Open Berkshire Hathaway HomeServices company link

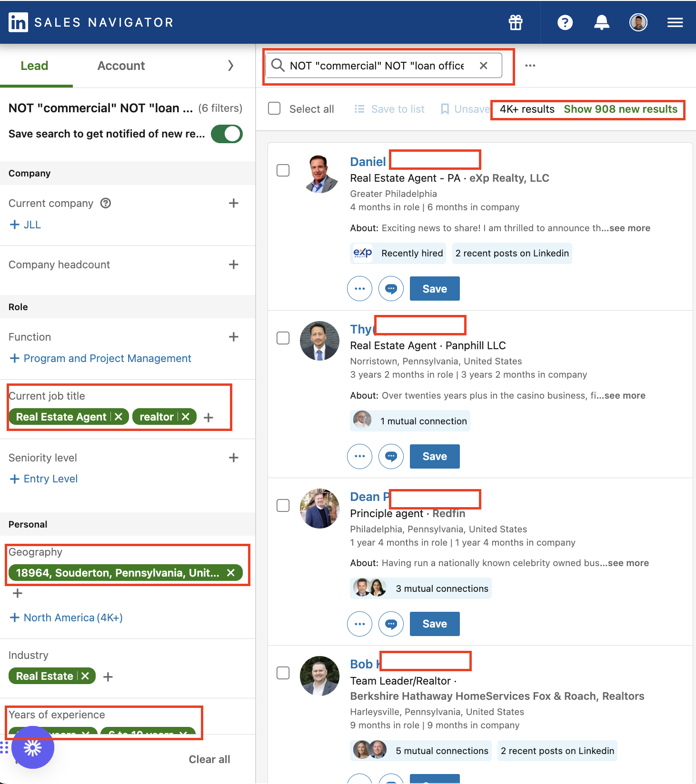(497, 696)
